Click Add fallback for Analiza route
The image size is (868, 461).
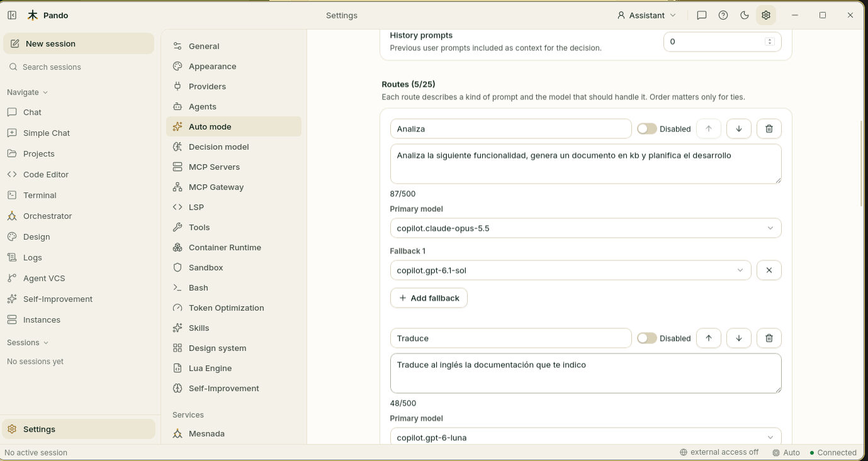pos(429,298)
